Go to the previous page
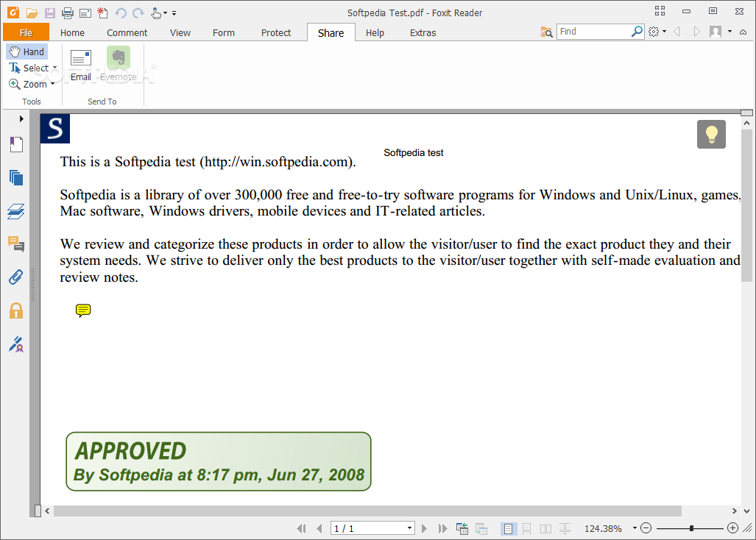The image size is (756, 540). [319, 528]
